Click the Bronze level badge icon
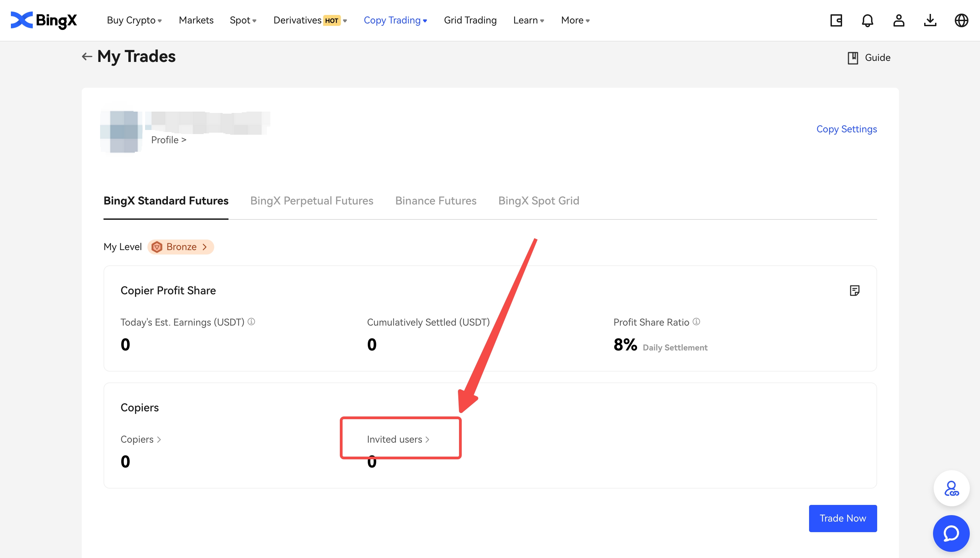 click(x=157, y=247)
